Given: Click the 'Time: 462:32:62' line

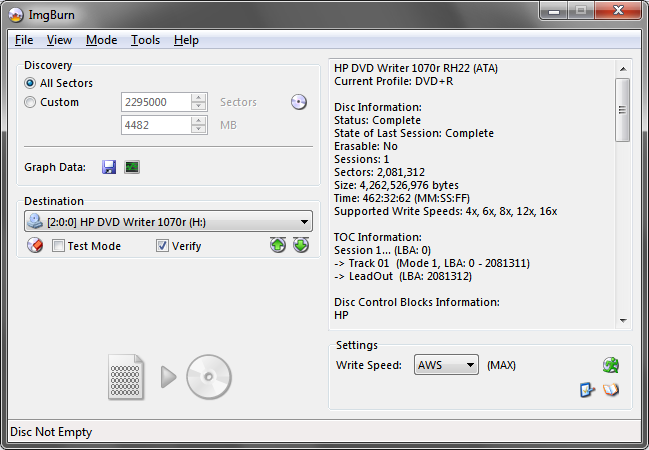Looking at the screenshot, I should click(x=402, y=198).
